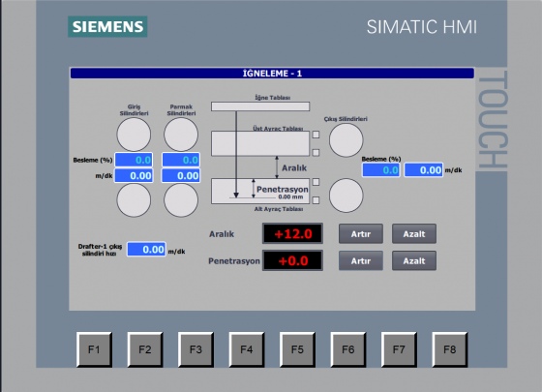
Task: Click the upper Parmak Silindirleri roller
Action: 181,135
